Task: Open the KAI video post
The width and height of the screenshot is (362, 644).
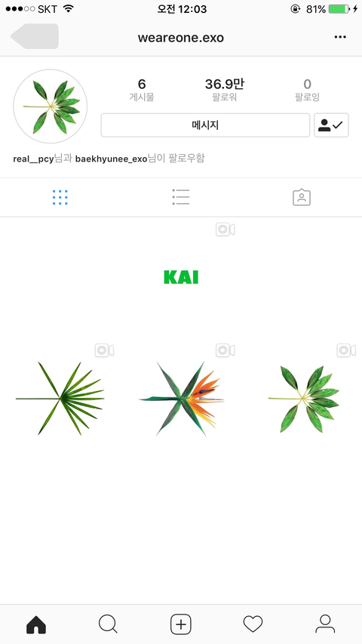Action: coord(181,278)
